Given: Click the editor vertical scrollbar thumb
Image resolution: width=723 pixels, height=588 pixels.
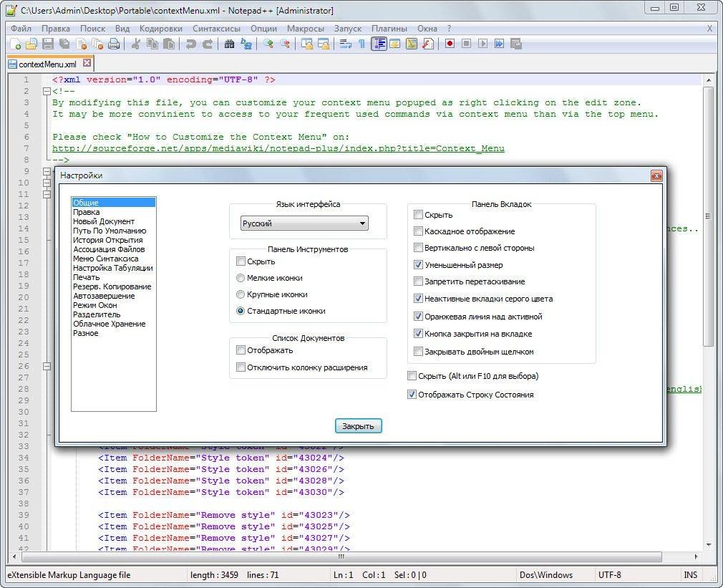Looking at the screenshot, I should click(x=708, y=217).
